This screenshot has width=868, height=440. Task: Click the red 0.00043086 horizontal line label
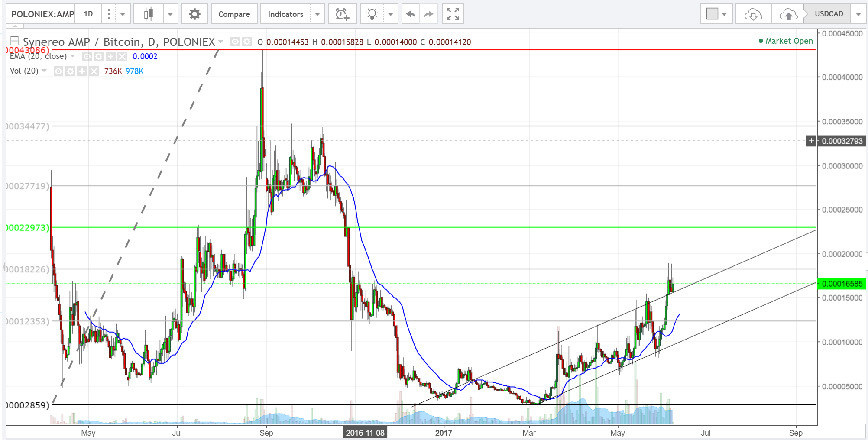(28, 50)
